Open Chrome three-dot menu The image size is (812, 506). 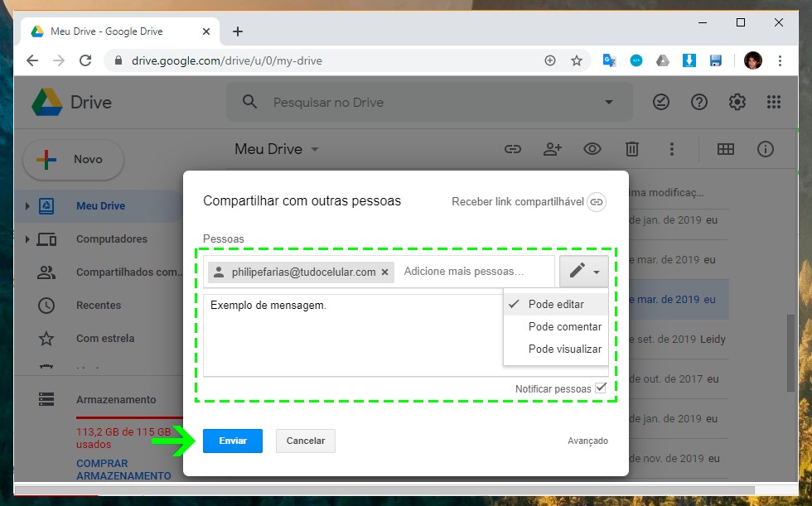point(780,60)
